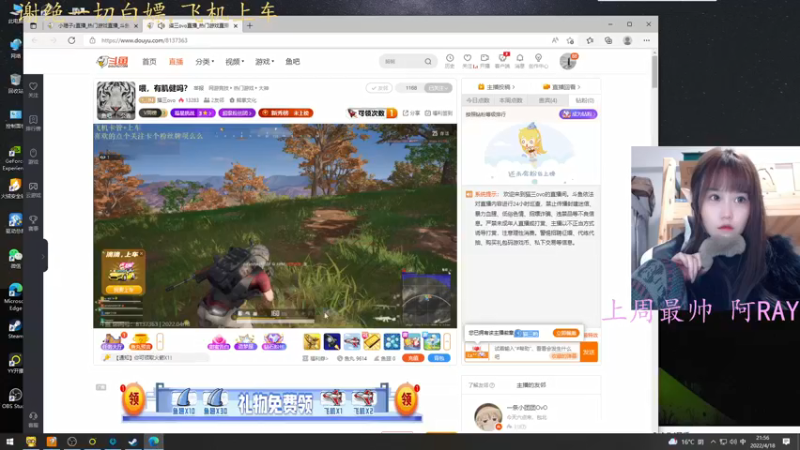The image size is (800, 450).
Task: Switch to 贵宾(4) tab
Action: point(547,101)
